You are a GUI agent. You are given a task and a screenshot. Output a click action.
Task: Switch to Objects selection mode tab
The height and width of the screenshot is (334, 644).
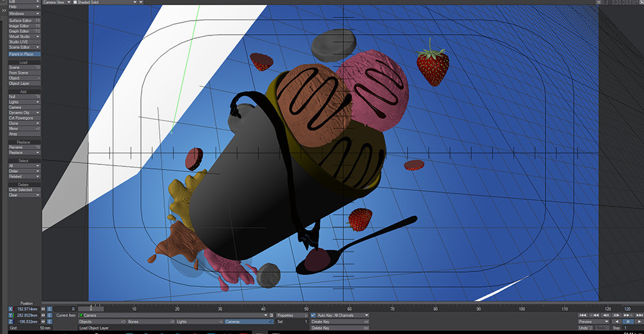(x=102, y=321)
